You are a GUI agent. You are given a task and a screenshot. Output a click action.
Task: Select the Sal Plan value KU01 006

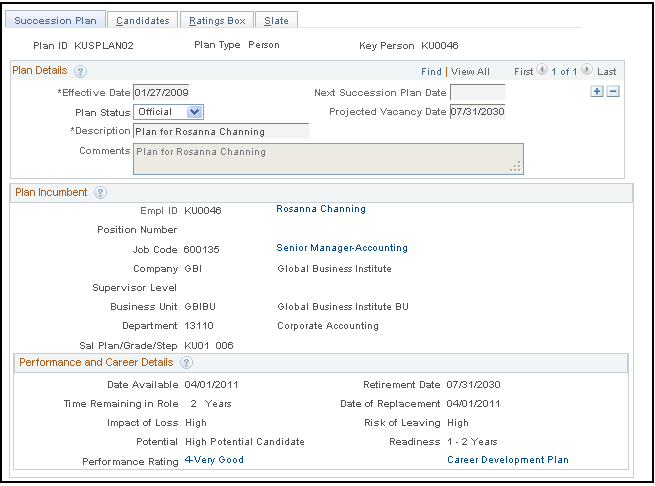(x=208, y=346)
